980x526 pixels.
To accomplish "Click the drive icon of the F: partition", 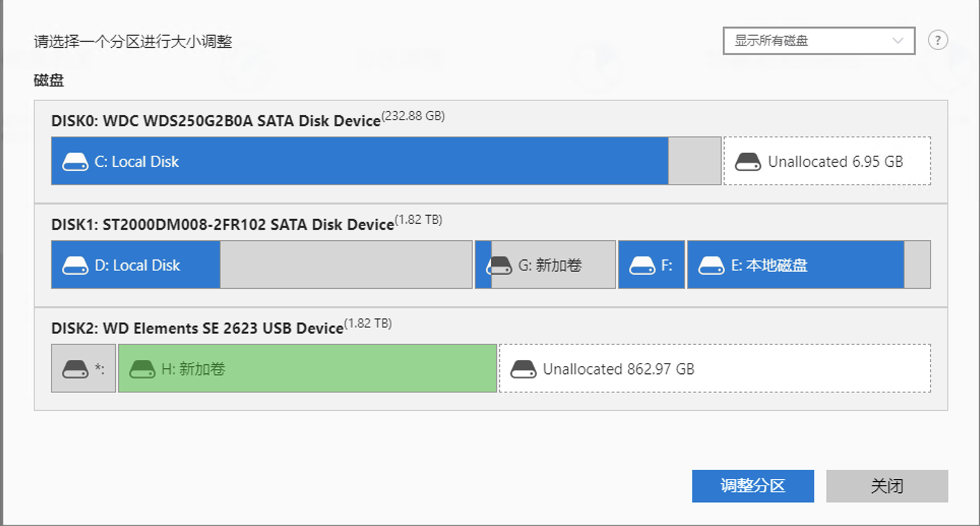I will pos(643,265).
